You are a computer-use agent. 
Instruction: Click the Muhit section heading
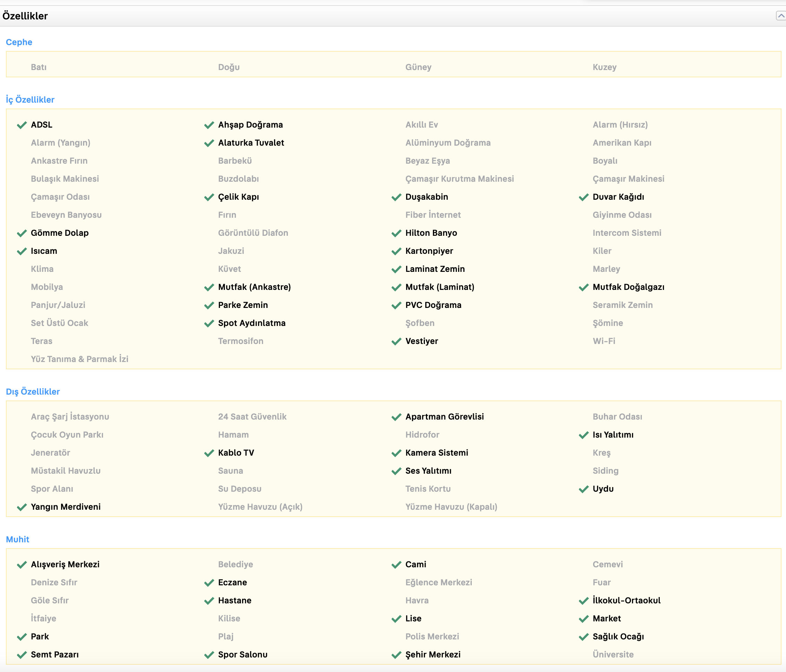(17, 539)
